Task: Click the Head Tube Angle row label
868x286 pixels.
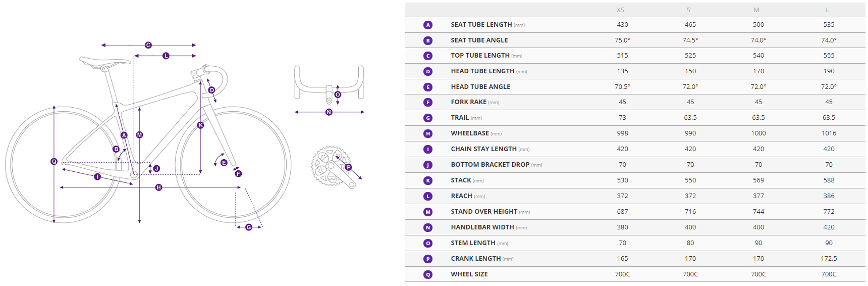Action: tap(480, 87)
